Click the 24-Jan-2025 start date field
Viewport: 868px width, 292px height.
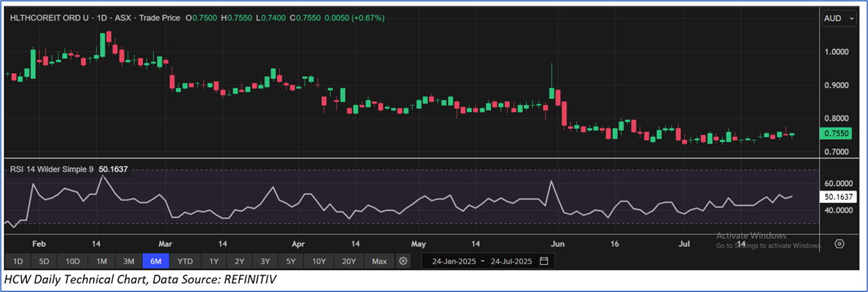[x=454, y=261]
